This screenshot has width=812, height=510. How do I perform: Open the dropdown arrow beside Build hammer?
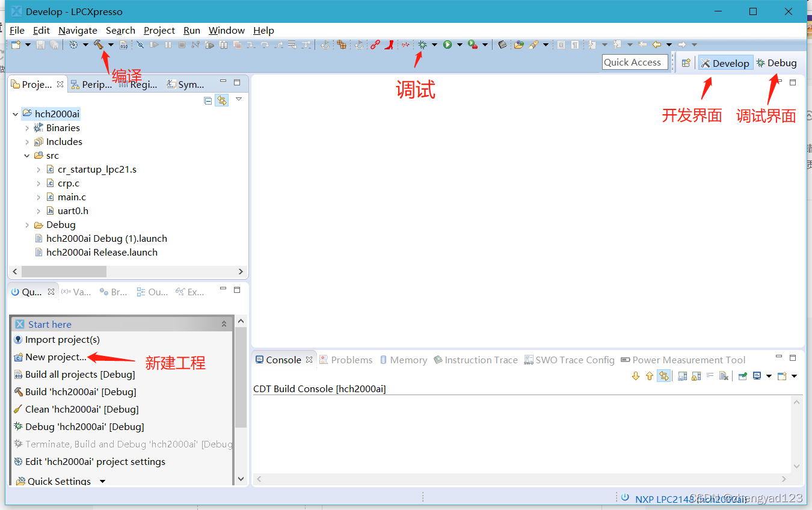(111, 45)
